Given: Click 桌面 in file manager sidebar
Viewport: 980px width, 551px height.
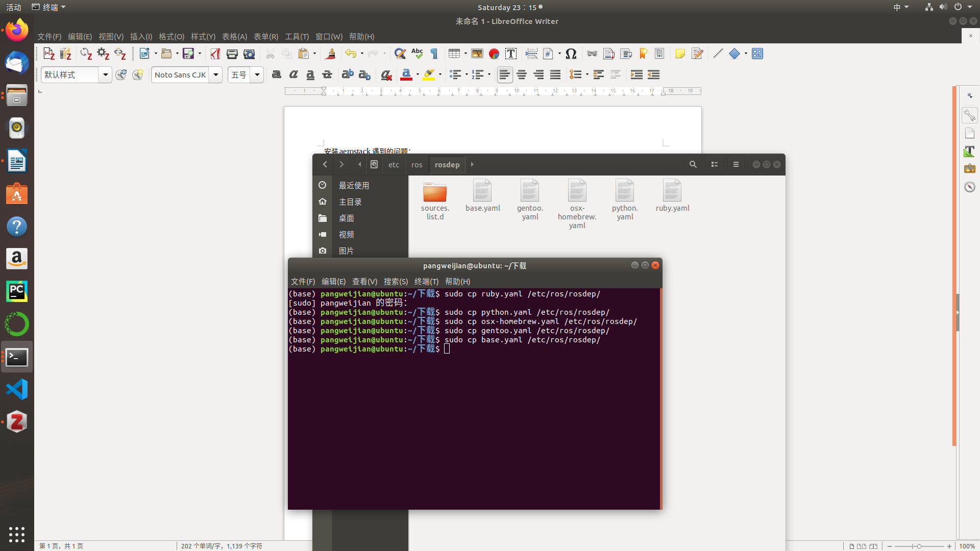Looking at the screenshot, I should click(x=346, y=218).
